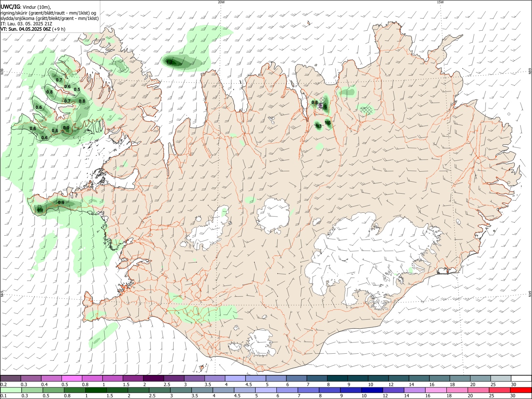Click the initial time 'IT: Lau. 03. 05. 2025 21Z'
The image size is (532, 399).
point(26,24)
